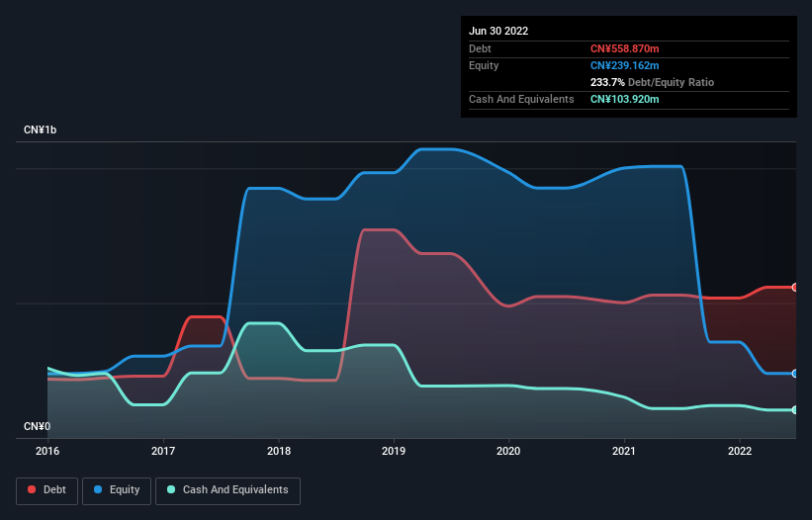The width and height of the screenshot is (812, 520).
Task: Click the Jun 30 2022 tooltip date
Action: point(498,31)
